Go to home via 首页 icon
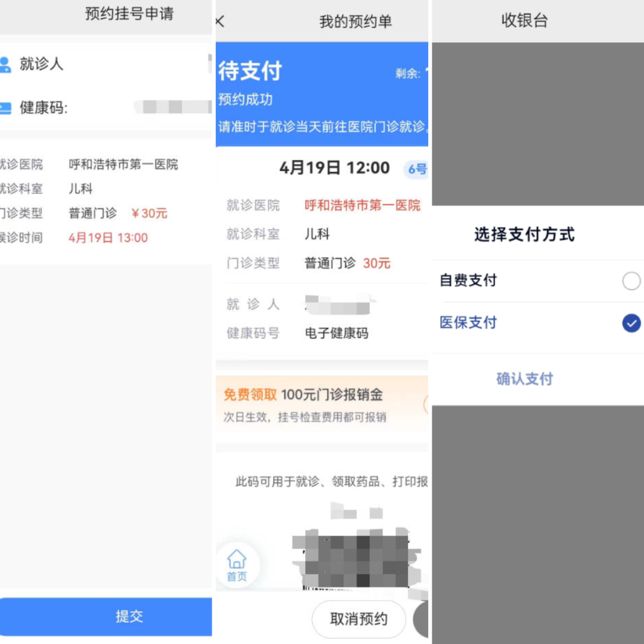 pyautogui.click(x=237, y=565)
